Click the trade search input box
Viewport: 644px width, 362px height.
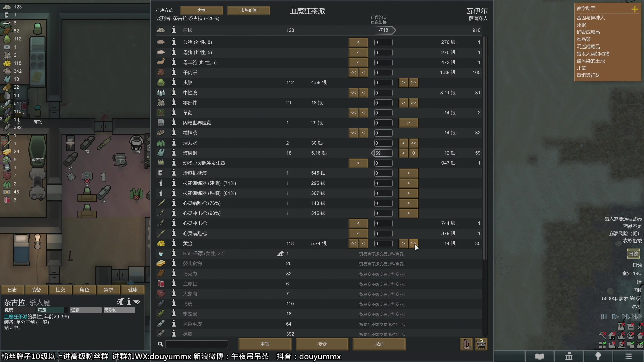196,344
